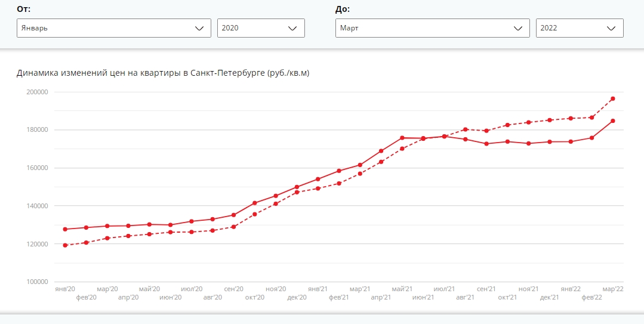This screenshot has width=644, height=324.
Task: Click the chart title about Санкт-Петербурге prices
Action: 163,73
